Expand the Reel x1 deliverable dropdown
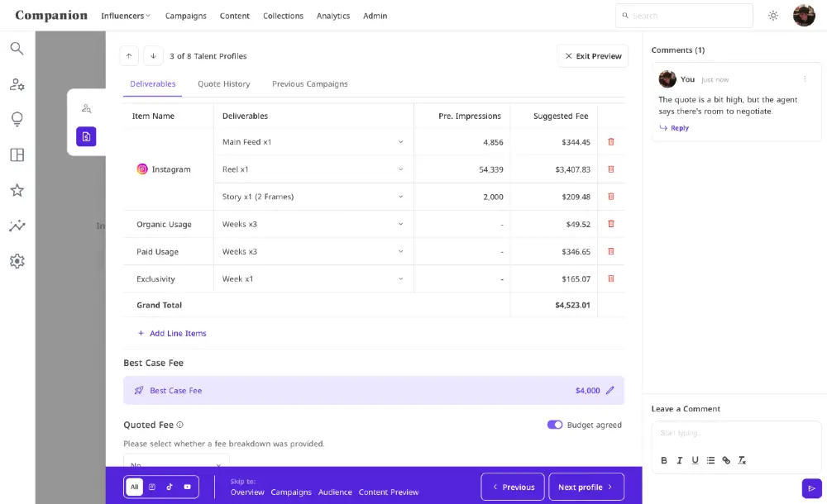827x504 pixels. point(401,169)
